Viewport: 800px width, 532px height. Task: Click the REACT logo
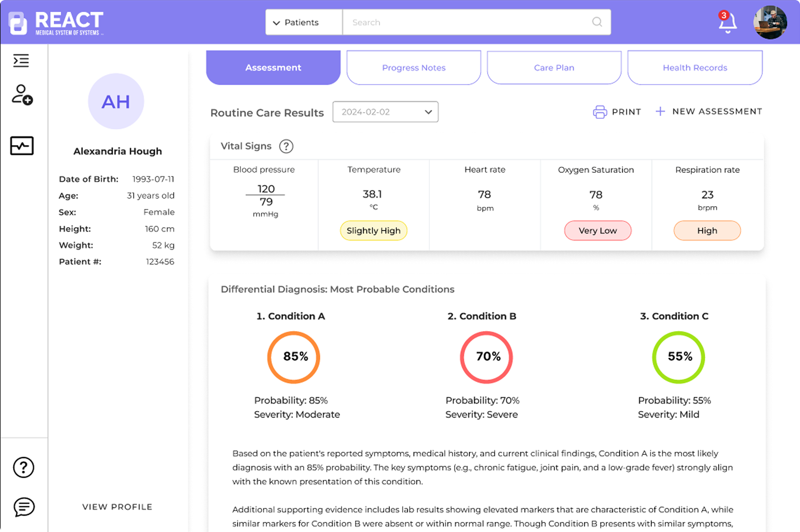pos(56,22)
